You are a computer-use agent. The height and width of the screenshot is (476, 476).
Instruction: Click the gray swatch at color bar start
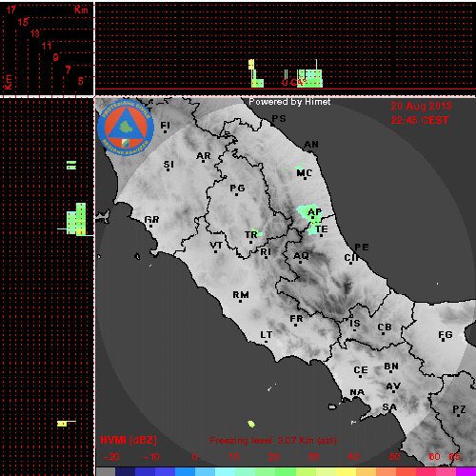(x=106, y=471)
